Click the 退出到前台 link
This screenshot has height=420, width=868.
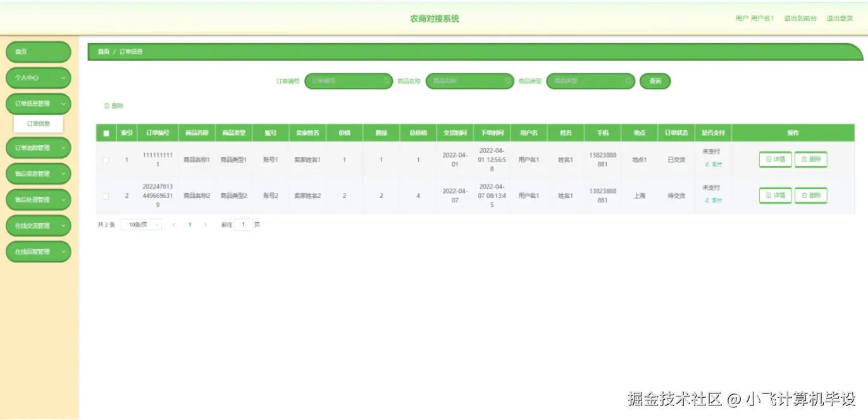(800, 18)
